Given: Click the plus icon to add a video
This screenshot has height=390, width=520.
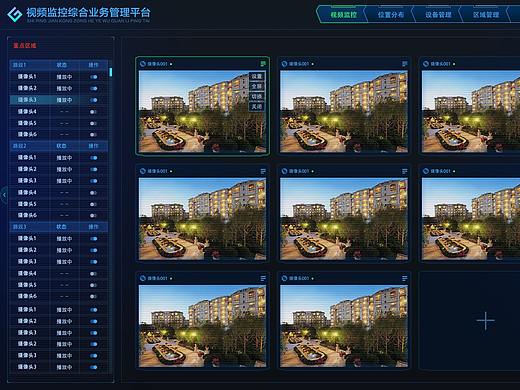Looking at the screenshot, I should coord(486,321).
